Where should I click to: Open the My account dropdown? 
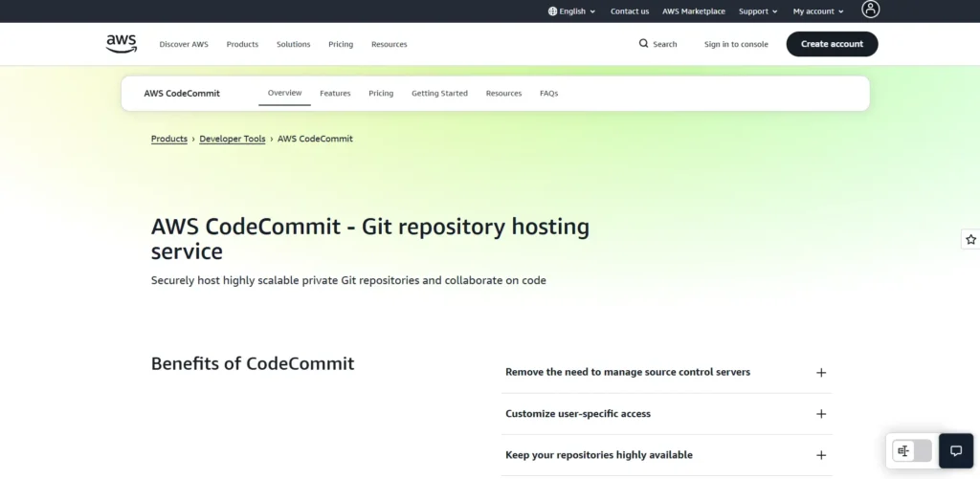818,11
